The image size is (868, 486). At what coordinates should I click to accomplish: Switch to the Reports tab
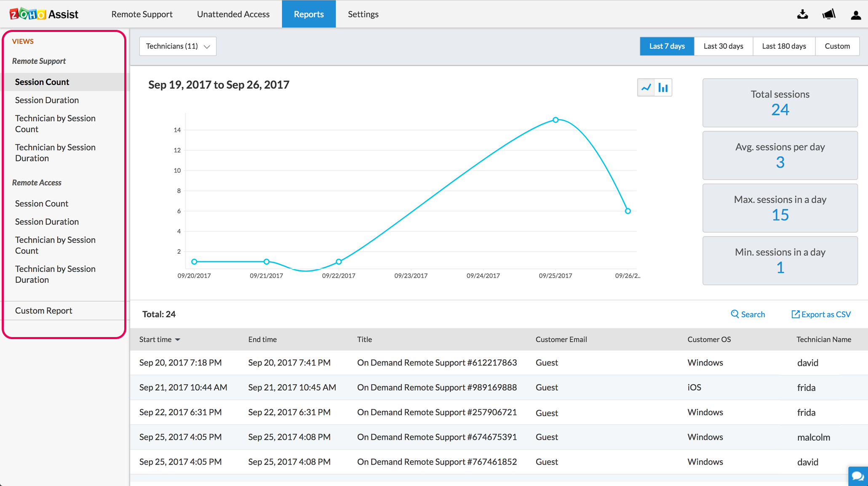click(309, 14)
